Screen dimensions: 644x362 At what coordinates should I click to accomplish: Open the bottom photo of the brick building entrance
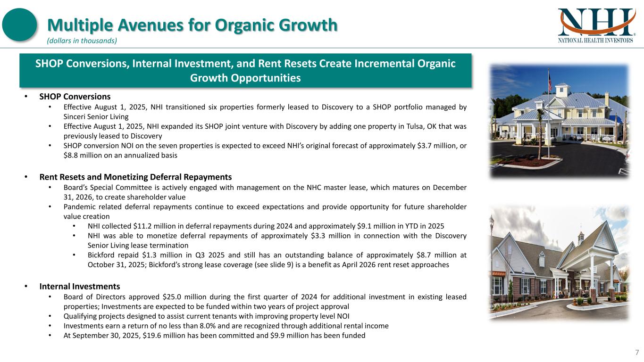click(559, 263)
